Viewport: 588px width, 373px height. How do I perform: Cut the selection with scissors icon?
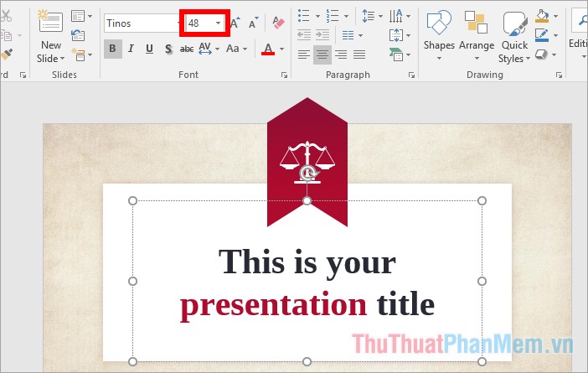point(6,16)
